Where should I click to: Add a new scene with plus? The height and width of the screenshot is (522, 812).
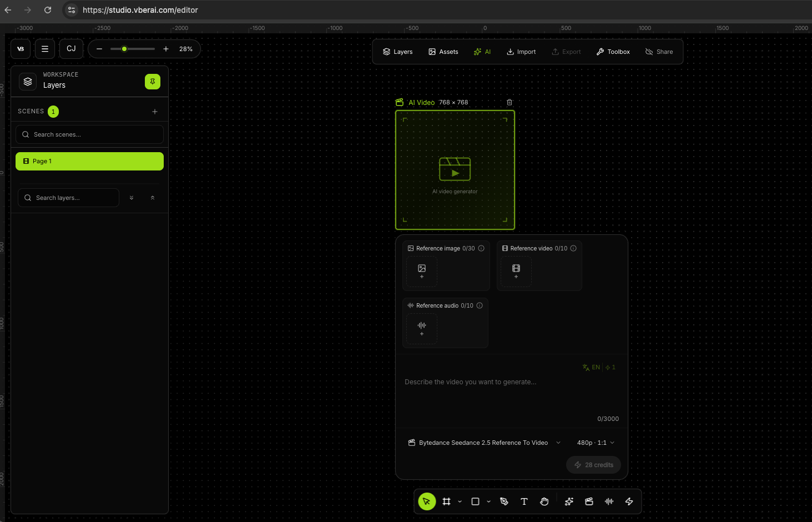[x=155, y=112]
